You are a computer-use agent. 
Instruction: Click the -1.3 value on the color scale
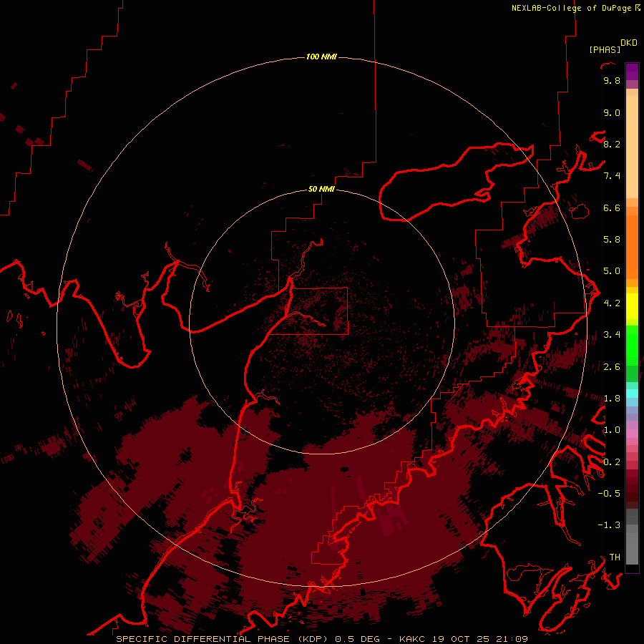609,525
